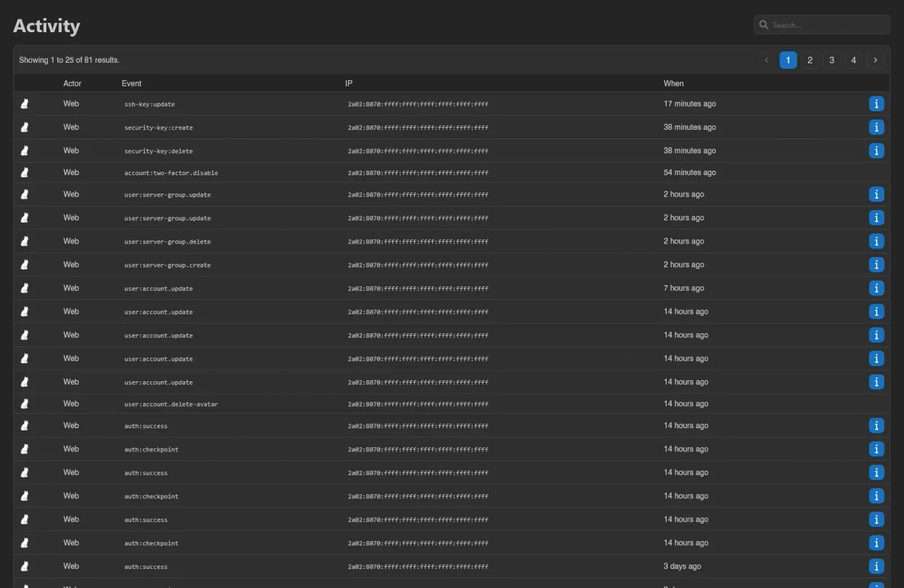This screenshot has width=904, height=588.
Task: Click '14 hours ago' on user:account.delete-avatar row
Action: (686, 404)
